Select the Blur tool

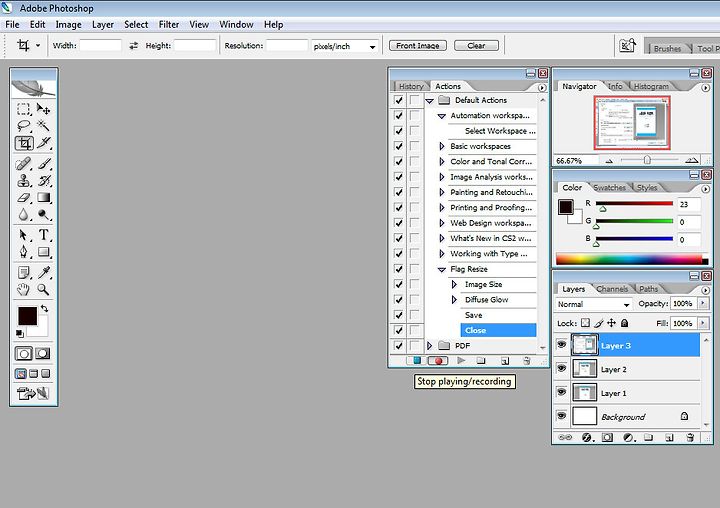click(24, 214)
